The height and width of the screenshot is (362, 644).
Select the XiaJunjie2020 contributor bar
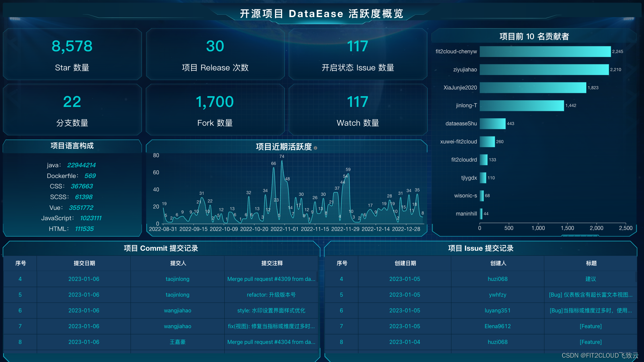533,88
